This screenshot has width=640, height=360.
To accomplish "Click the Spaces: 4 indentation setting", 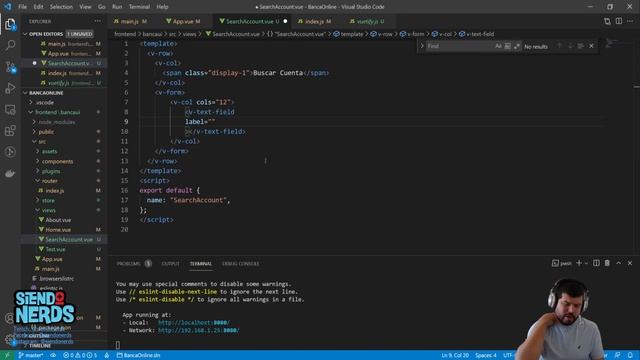I will click(x=486, y=355).
